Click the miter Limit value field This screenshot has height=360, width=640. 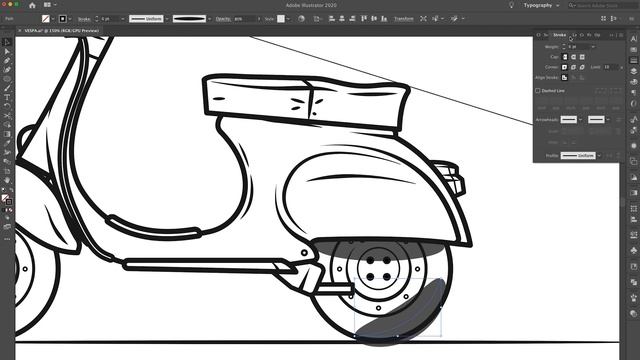611,67
